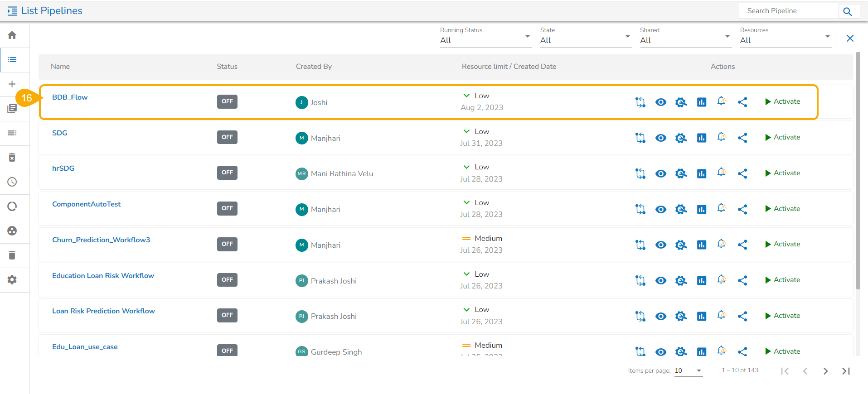Click the Search Pipeline input field
Viewport: 868px width, 394px height.
pos(789,11)
